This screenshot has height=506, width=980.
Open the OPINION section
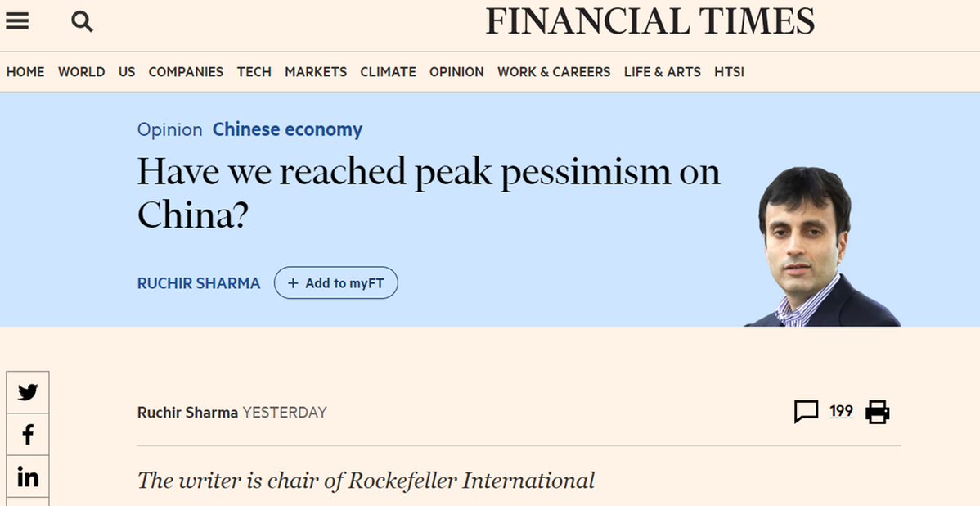pyautogui.click(x=456, y=72)
